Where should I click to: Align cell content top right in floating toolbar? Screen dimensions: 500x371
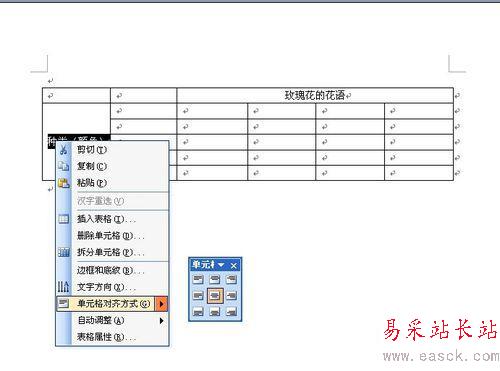(x=231, y=279)
